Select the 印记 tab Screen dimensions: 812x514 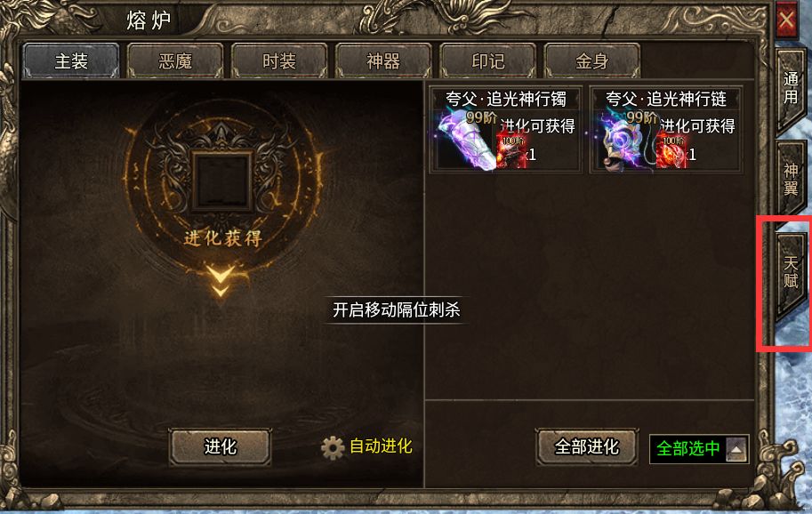pos(487,61)
